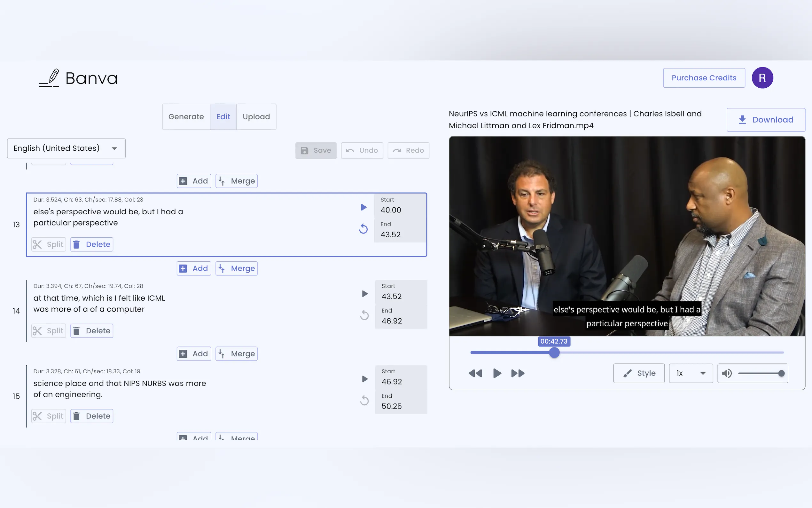This screenshot has height=508, width=812.
Task: Delete subtitle segment 14
Action: (x=92, y=330)
